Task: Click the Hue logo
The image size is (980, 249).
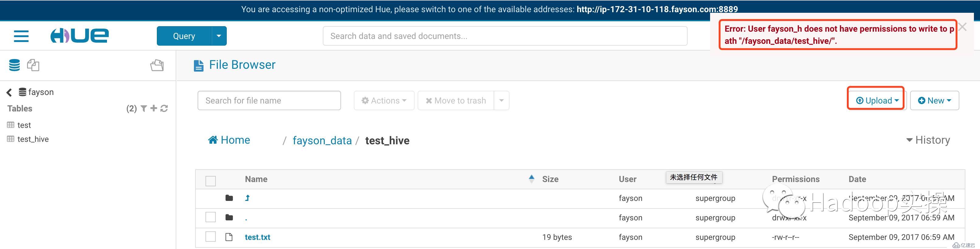Action: pos(80,36)
